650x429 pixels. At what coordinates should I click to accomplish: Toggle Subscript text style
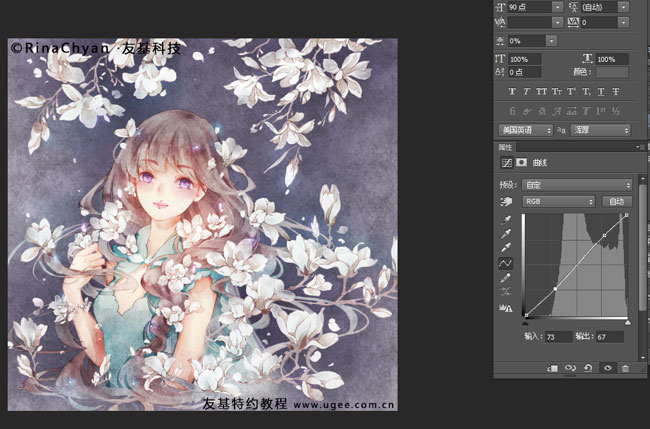586,92
